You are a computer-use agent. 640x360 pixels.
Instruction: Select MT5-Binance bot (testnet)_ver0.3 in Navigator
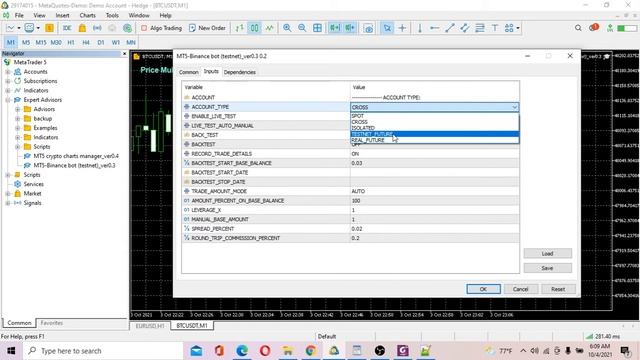tap(74, 165)
